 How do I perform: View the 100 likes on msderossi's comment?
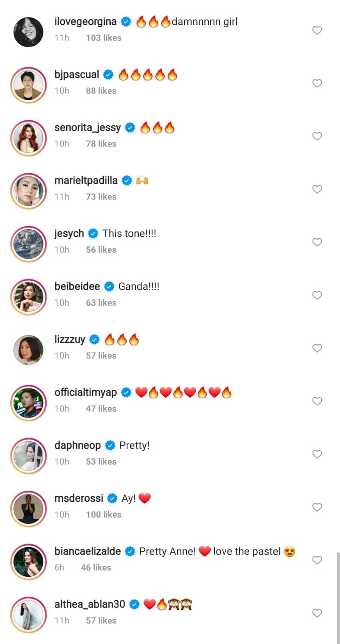click(x=104, y=515)
